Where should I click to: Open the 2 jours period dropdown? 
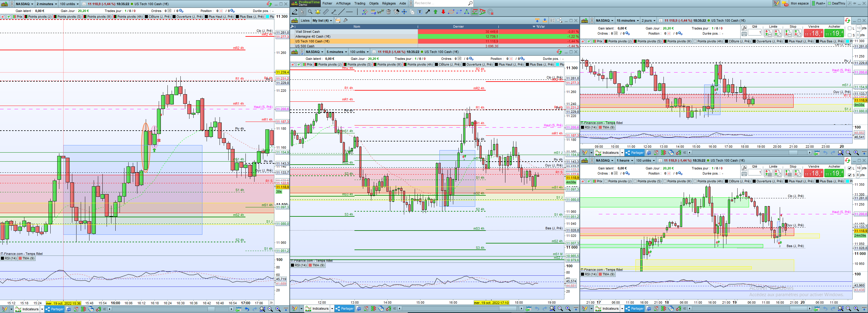coord(648,20)
